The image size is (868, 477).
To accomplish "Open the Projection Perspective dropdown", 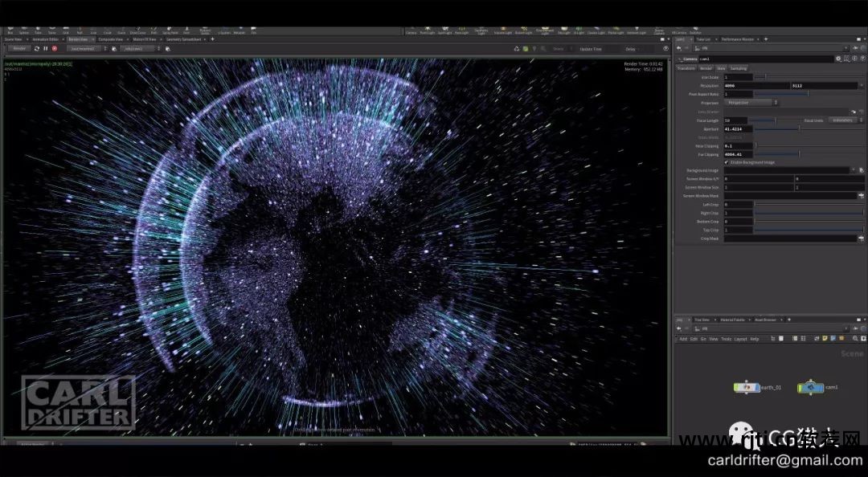I will point(751,103).
